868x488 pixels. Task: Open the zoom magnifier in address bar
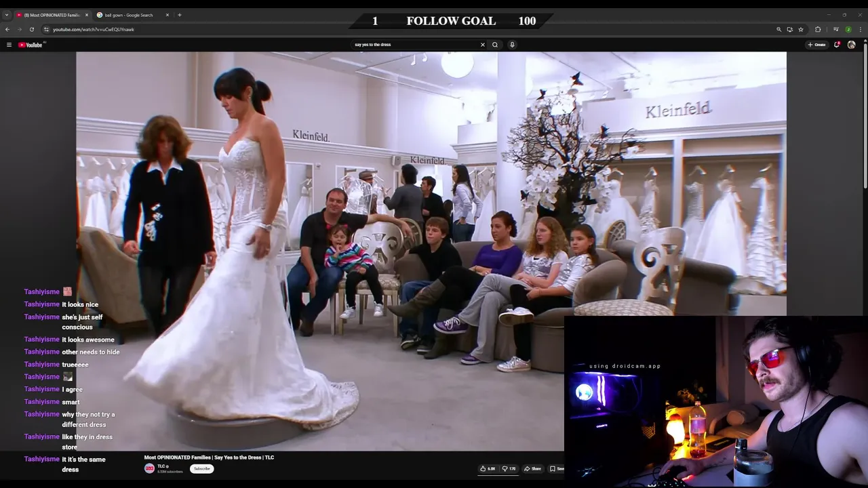coord(779,29)
